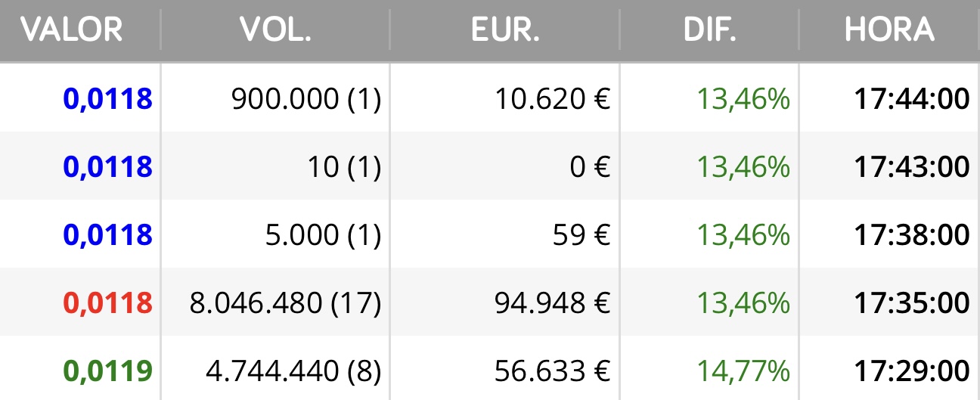Click the HORA column header

(x=889, y=30)
